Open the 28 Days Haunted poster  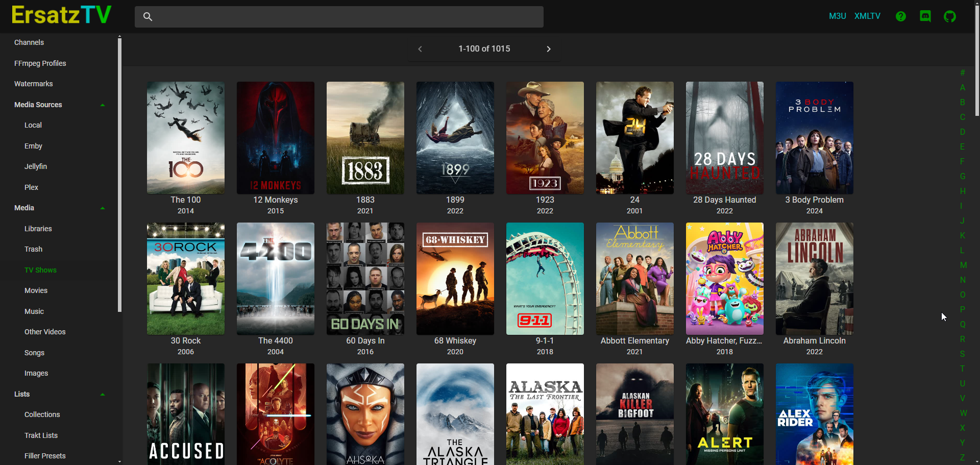click(725, 138)
